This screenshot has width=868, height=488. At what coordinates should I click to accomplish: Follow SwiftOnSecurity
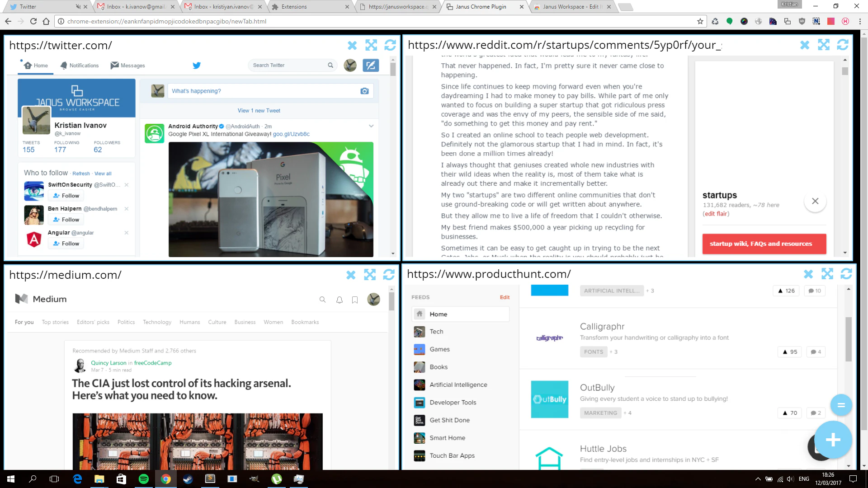coord(66,195)
